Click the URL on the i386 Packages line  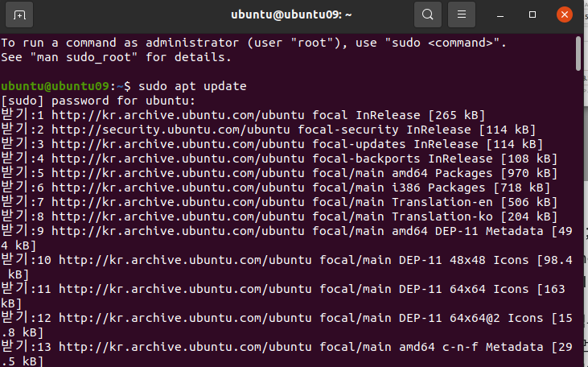pos(178,188)
